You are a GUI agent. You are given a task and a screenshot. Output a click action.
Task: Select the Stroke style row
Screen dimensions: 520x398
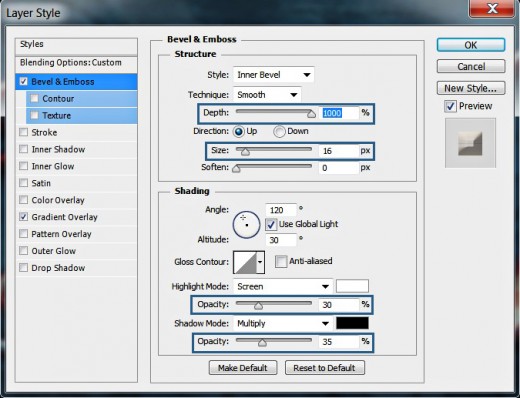[76, 132]
